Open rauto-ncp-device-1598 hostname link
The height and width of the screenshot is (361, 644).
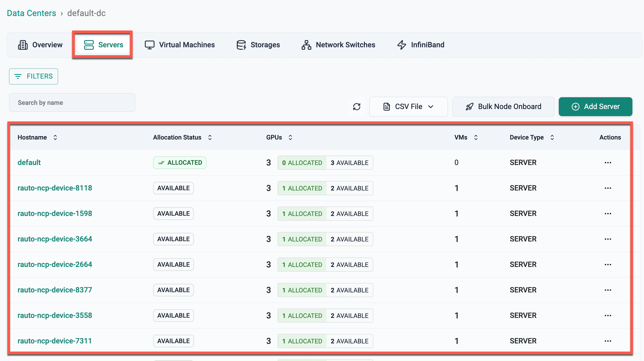(x=55, y=214)
